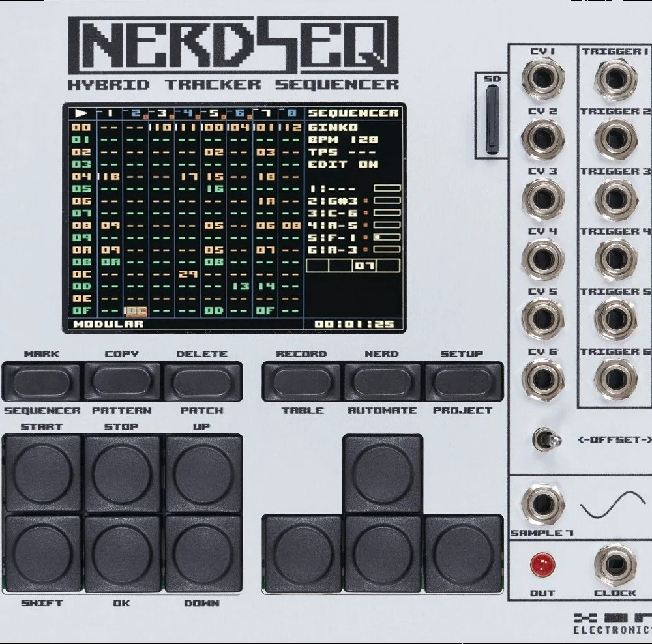Choose the CV 5 jack
Screen dimensions: 652x644
click(542, 318)
